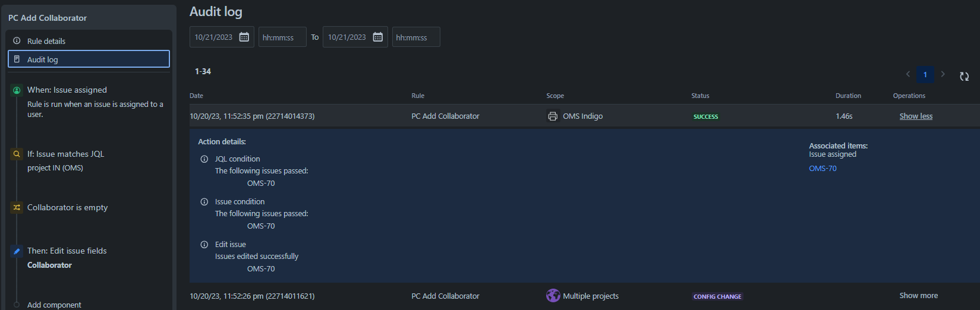Click OMS-70 under Issue condition
The width and height of the screenshot is (980, 310).
coord(261,226)
